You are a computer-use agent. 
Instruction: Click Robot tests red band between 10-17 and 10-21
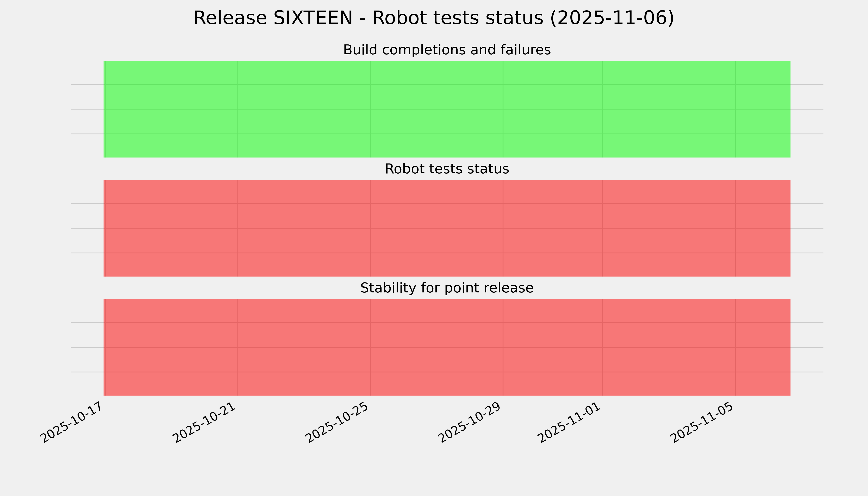pos(171,228)
